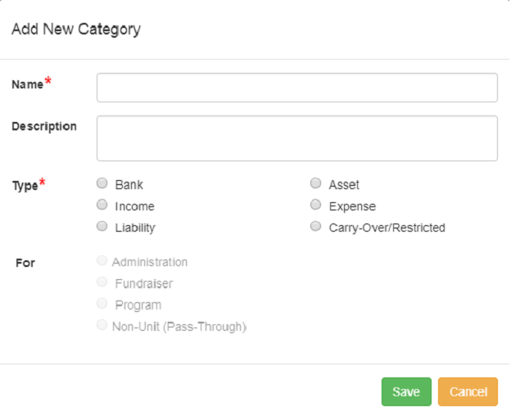Select the Asset radio button
511x420 pixels.
click(315, 183)
